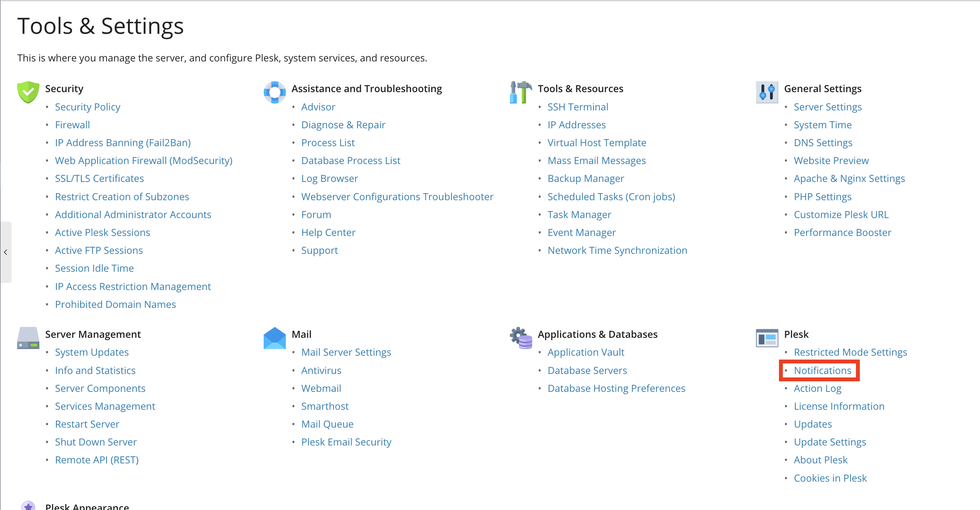Viewport: 980px width, 510px height.
Task: Click the Assistance and Troubleshooting lifebuoy icon
Action: [x=275, y=92]
